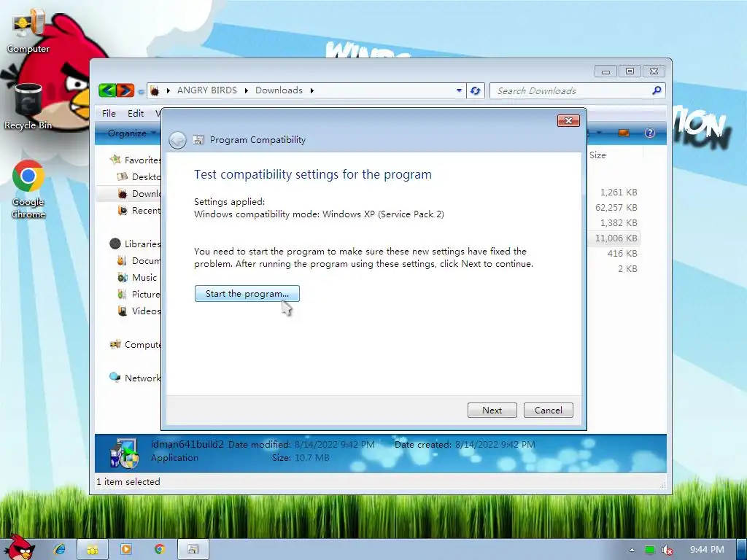Maximize the Explorer window
747x560 pixels.
pyautogui.click(x=630, y=71)
